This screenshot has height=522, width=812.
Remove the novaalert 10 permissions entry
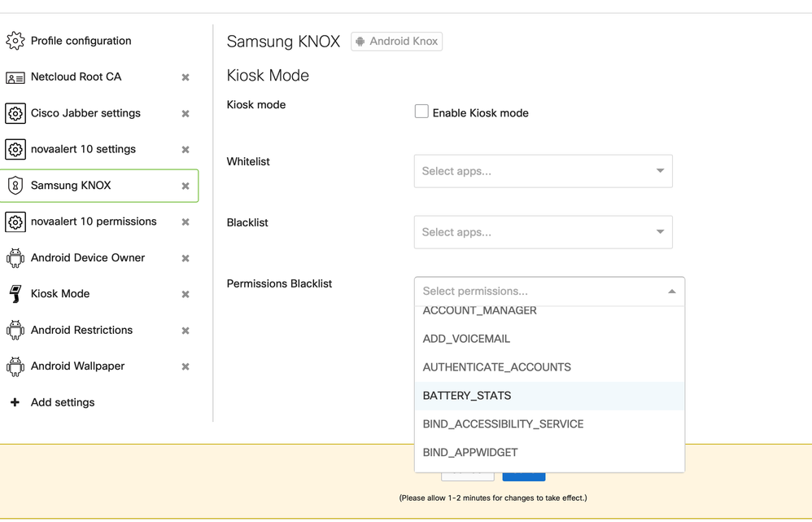click(186, 222)
